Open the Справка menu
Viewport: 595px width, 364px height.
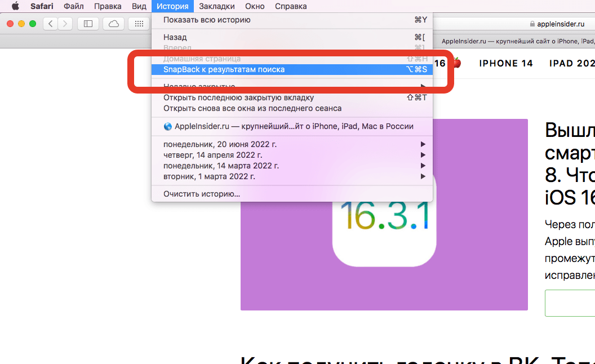pyautogui.click(x=291, y=6)
